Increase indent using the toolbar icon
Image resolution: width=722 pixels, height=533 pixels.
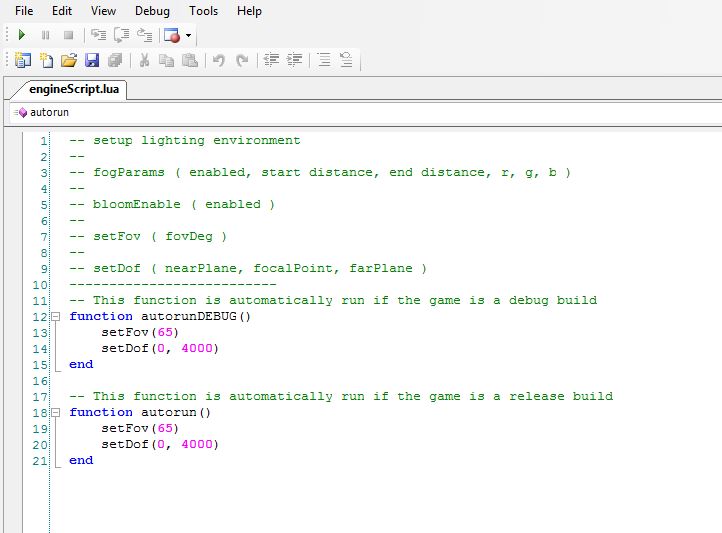[x=294, y=61]
